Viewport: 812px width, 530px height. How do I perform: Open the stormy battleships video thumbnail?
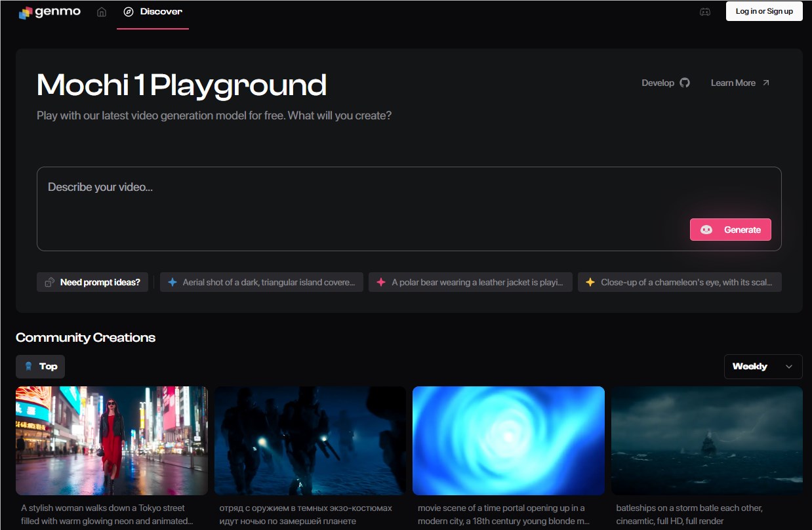pos(706,440)
